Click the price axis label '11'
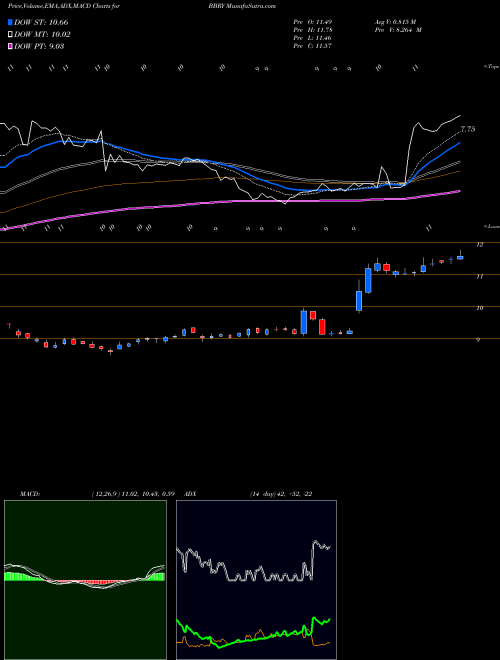The height and width of the screenshot is (660, 500). click(x=479, y=277)
